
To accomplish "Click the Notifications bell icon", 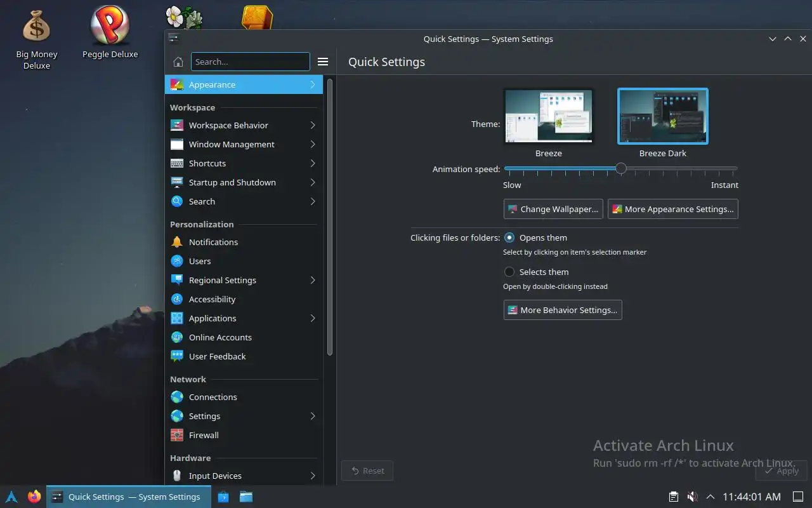I will (x=177, y=242).
